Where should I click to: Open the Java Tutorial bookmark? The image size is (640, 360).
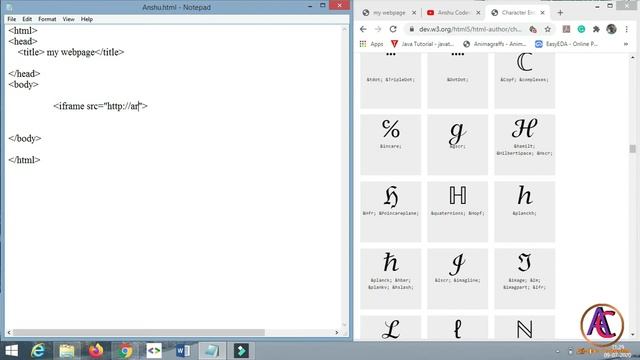pyautogui.click(x=422, y=44)
